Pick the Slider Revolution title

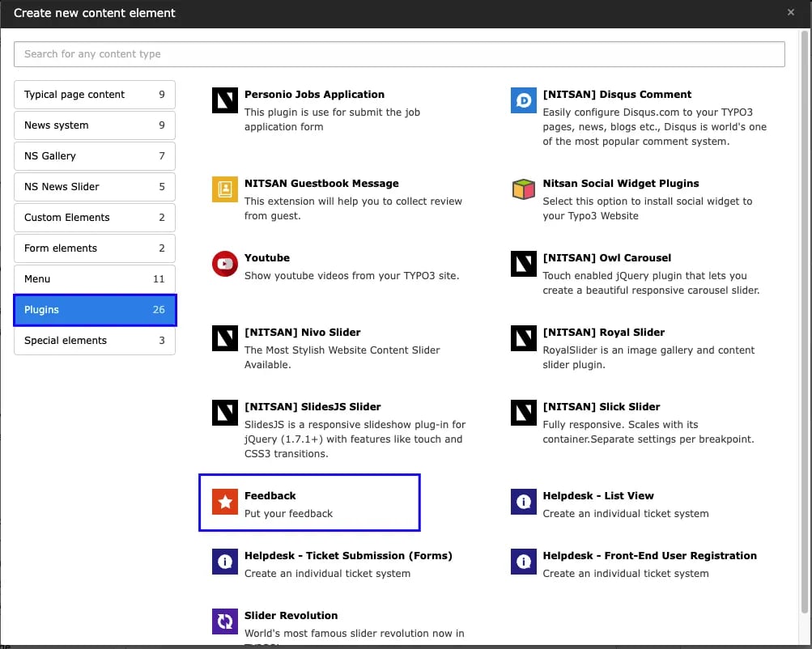pos(291,616)
